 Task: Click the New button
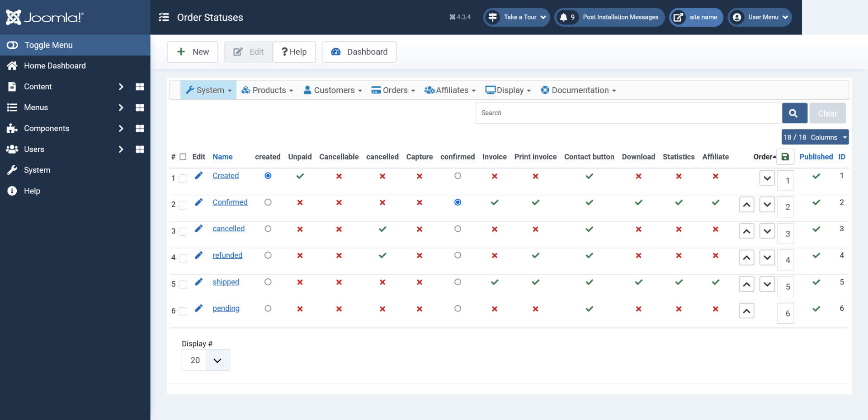(x=193, y=52)
